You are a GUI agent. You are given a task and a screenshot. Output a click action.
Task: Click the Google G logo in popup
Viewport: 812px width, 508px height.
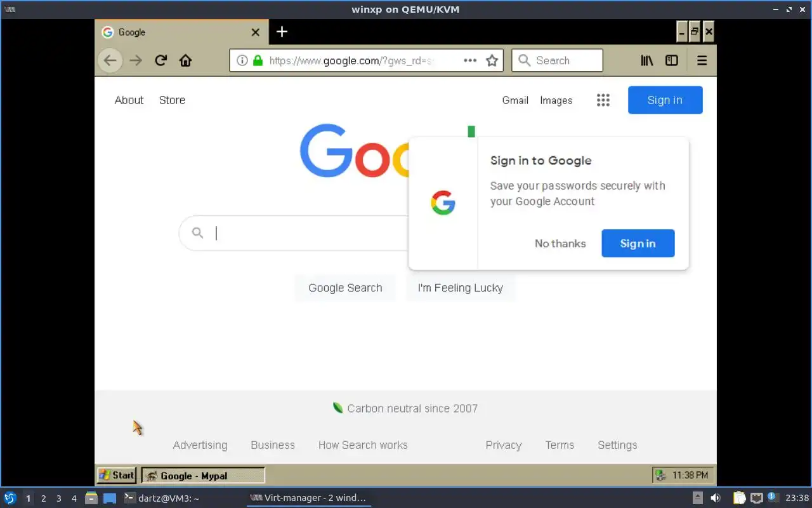pyautogui.click(x=443, y=203)
